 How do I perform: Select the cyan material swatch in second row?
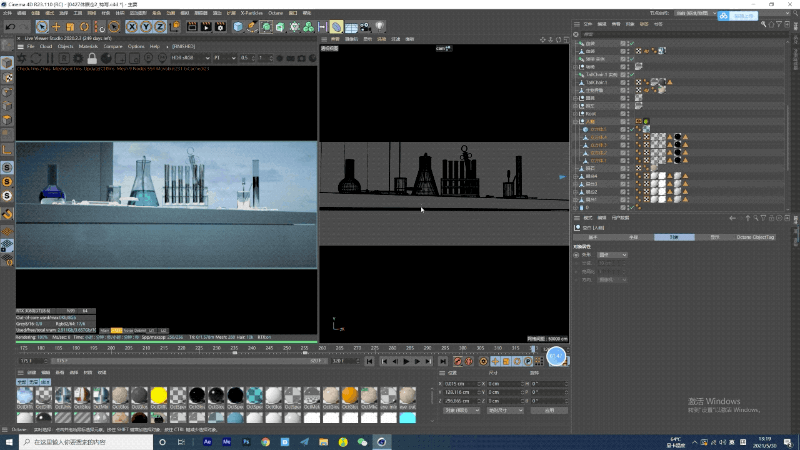pyautogui.click(x=408, y=418)
